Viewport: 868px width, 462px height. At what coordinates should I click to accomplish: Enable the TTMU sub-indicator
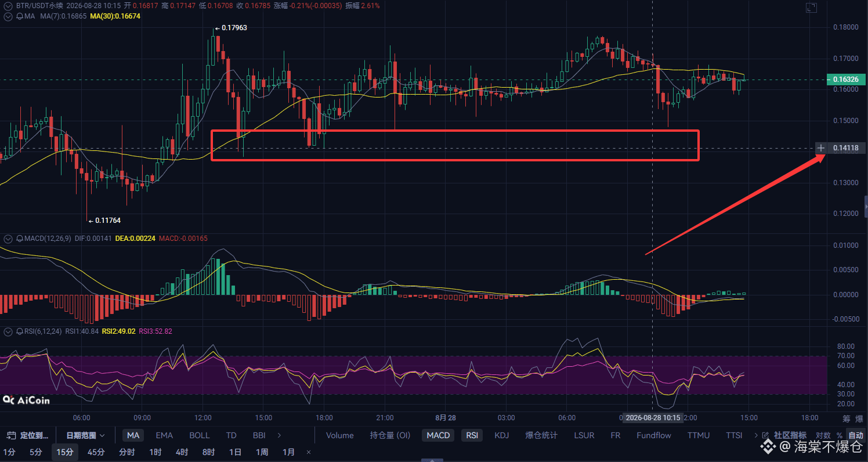[699, 435]
